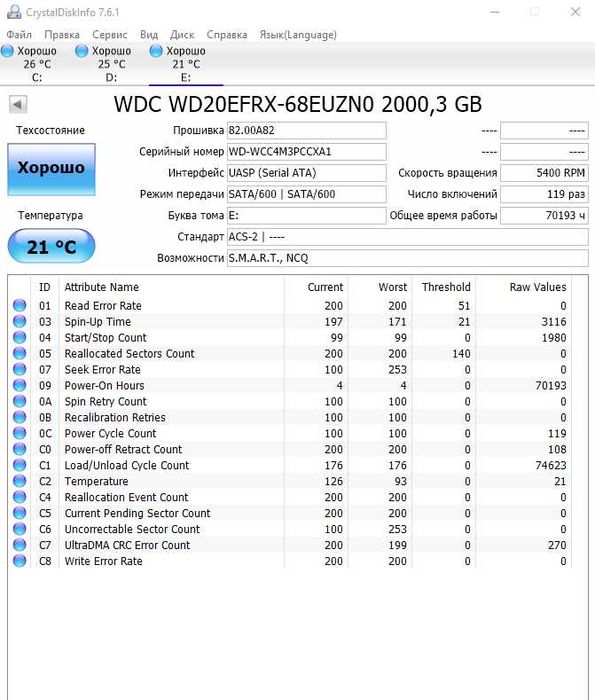Viewport: 595px width, 700px height.
Task: Open the Правка menu
Action: click(62, 35)
